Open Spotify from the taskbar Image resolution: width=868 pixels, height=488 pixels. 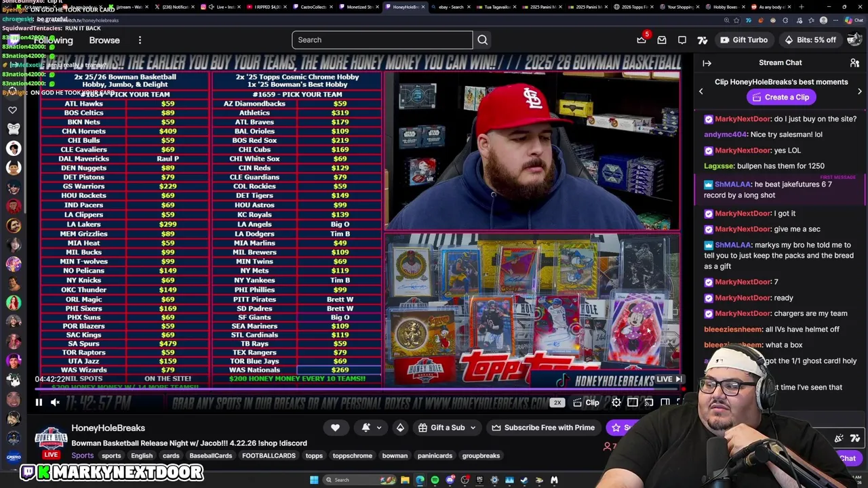click(435, 480)
